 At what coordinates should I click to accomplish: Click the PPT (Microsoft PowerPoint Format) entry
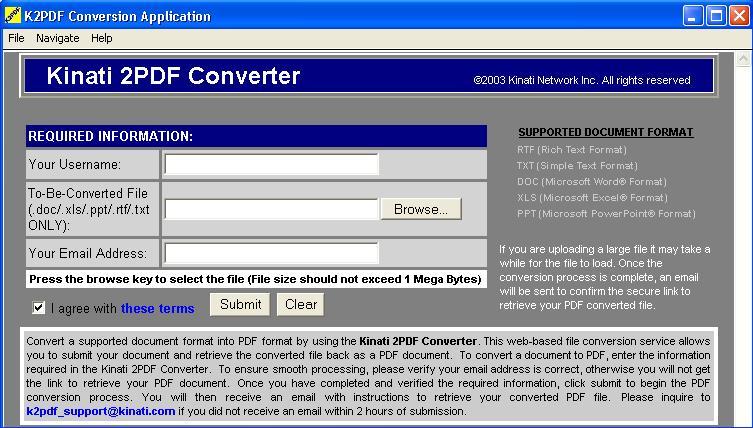pos(606,214)
